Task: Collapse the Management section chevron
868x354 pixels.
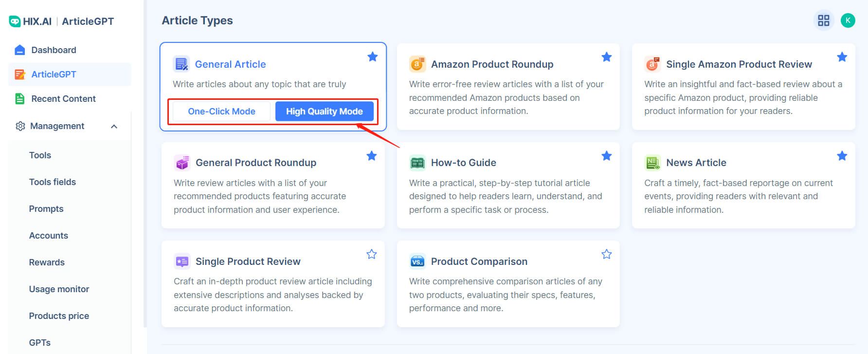Action: [114, 127]
